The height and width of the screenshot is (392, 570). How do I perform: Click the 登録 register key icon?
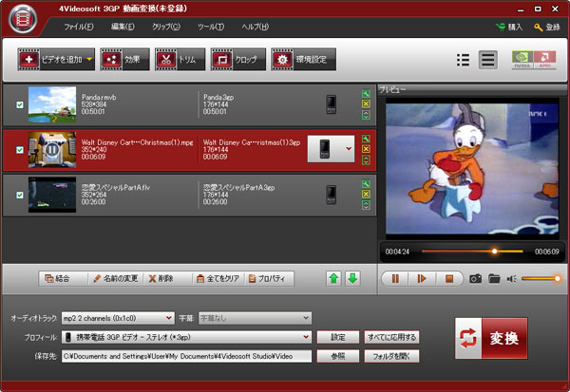(x=539, y=27)
